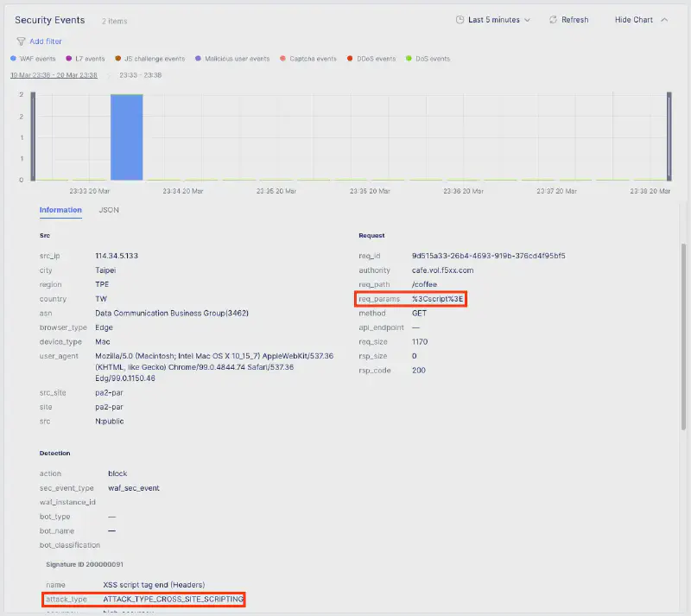This screenshot has width=691, height=616.
Task: Select the Information tab
Action: pos(60,210)
